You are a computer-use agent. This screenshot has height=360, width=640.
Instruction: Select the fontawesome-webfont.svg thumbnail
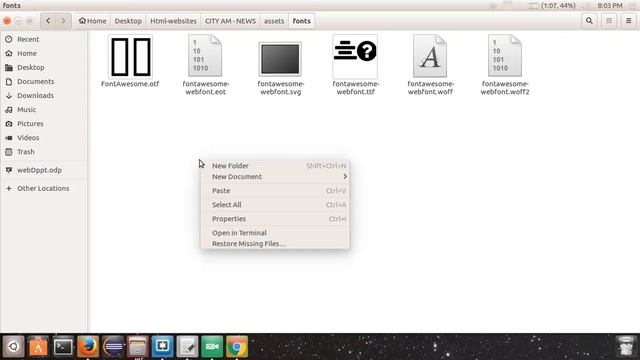(x=280, y=59)
